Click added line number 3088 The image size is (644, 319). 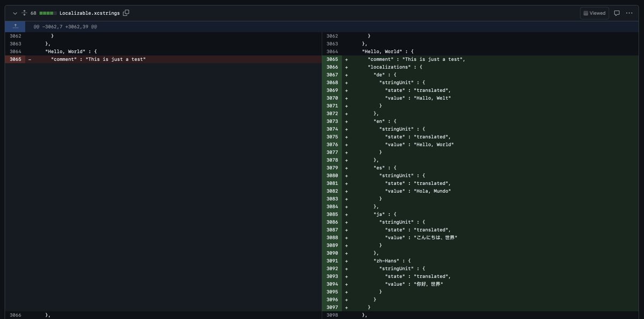tap(332, 238)
